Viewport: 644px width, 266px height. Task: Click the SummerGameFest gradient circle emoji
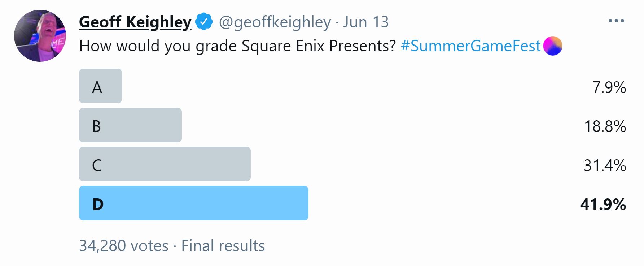coord(552,46)
